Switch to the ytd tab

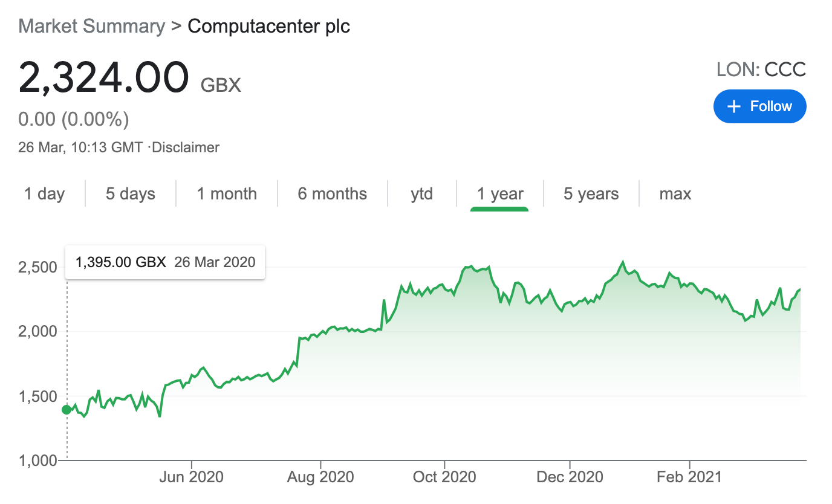point(421,194)
